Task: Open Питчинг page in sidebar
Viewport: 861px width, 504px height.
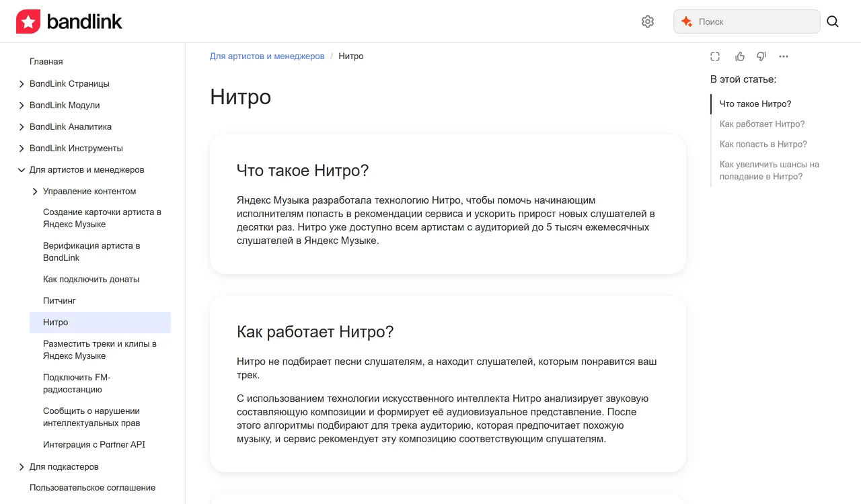Action: [x=59, y=301]
